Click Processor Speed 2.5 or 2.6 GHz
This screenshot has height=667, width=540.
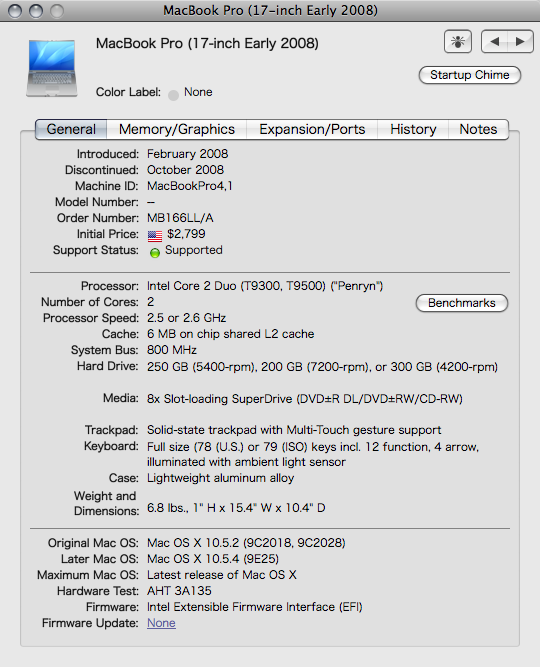pyautogui.click(x=186, y=318)
